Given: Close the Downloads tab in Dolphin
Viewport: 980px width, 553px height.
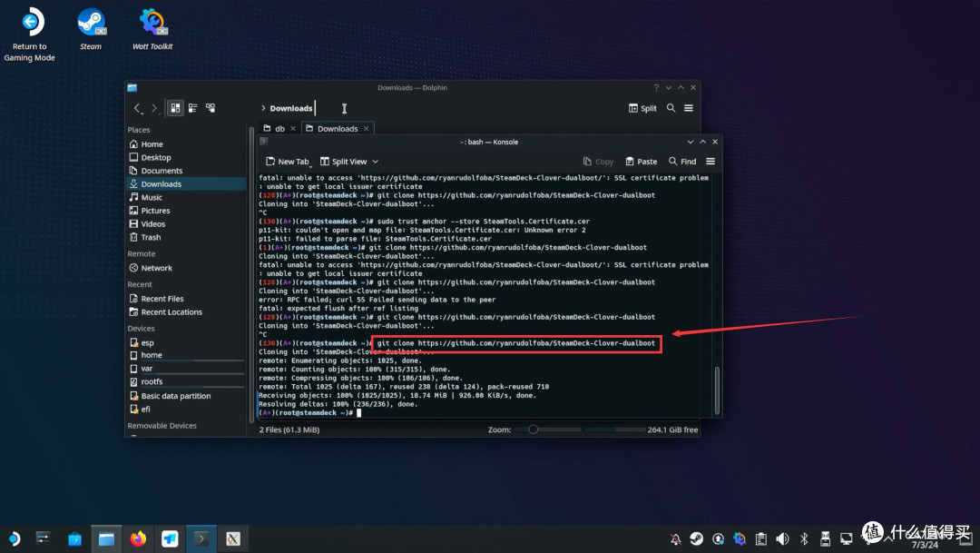Looking at the screenshot, I should tap(367, 128).
